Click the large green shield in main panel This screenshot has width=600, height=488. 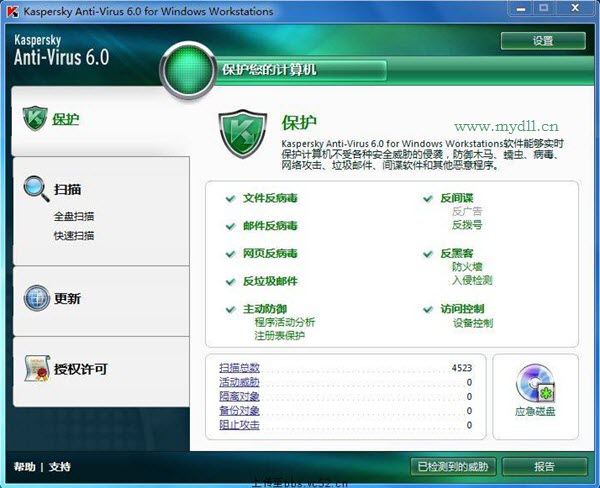pos(243,134)
